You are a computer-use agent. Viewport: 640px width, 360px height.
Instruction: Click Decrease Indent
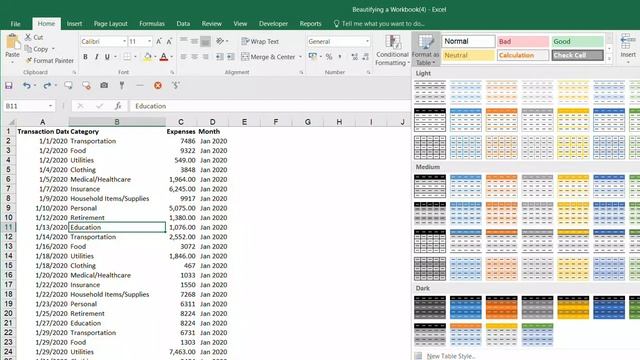[220, 57]
